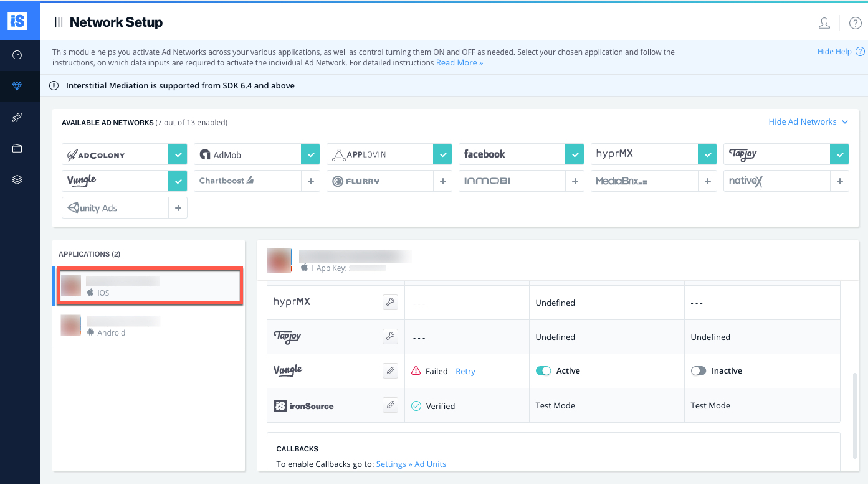Disable the AdColony network checkmark
The width and height of the screenshot is (868, 485).
(x=178, y=154)
